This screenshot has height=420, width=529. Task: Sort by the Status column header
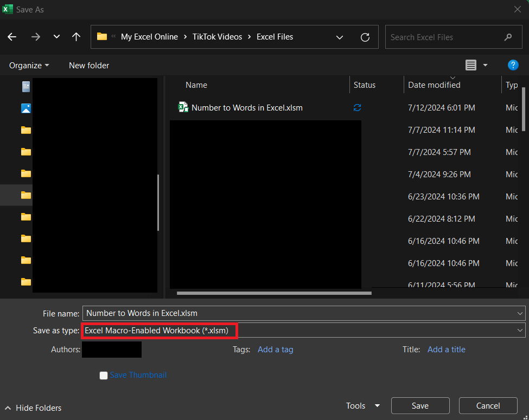(365, 85)
